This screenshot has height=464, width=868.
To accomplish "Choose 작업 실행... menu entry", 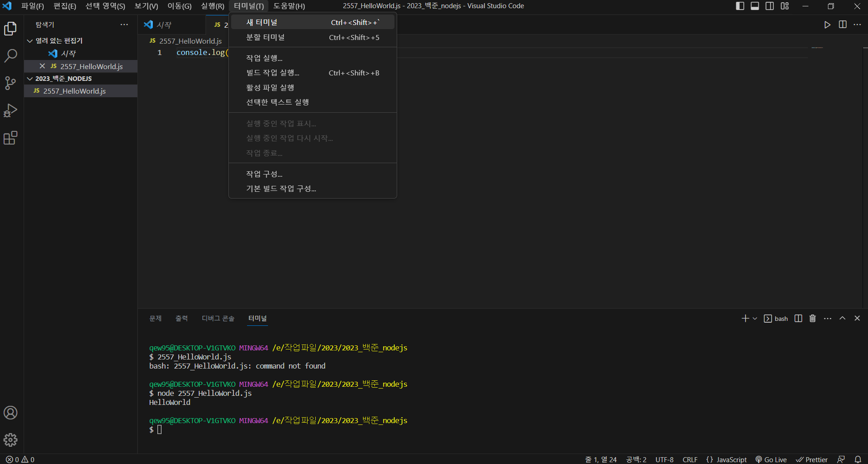I will click(x=313, y=58).
